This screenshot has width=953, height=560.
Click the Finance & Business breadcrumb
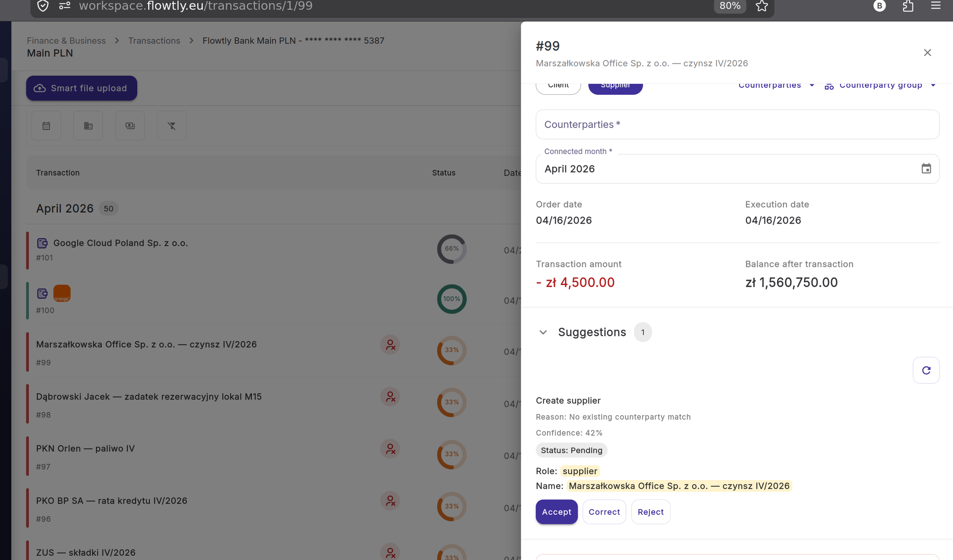66,41
